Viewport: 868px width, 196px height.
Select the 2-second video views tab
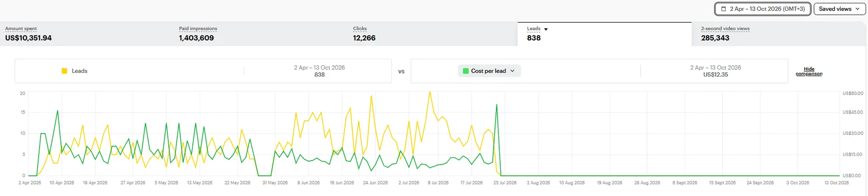coord(779,34)
